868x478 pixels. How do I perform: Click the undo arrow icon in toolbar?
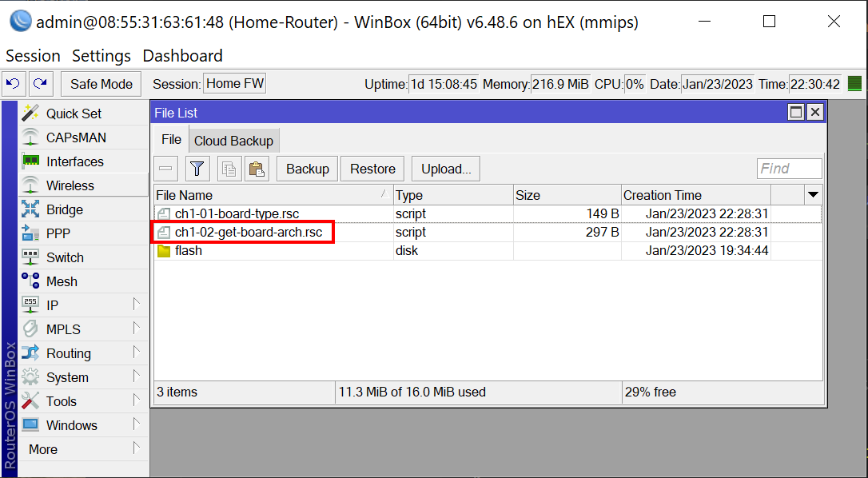click(x=14, y=84)
